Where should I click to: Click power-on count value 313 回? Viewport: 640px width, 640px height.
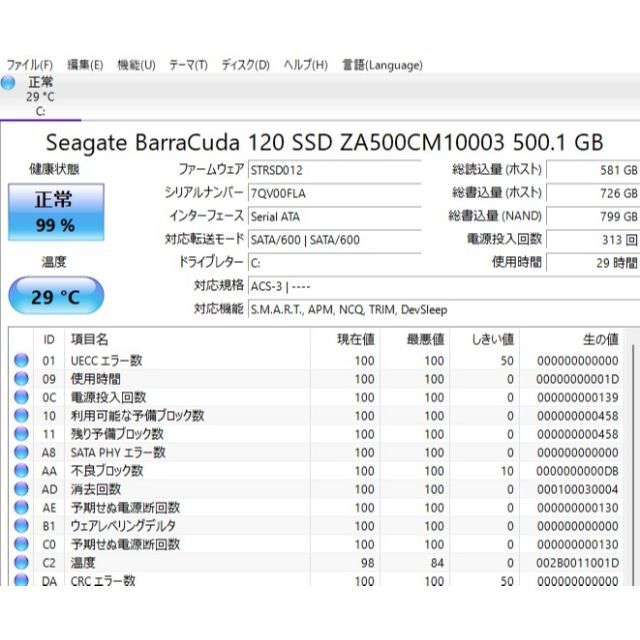tap(593, 240)
